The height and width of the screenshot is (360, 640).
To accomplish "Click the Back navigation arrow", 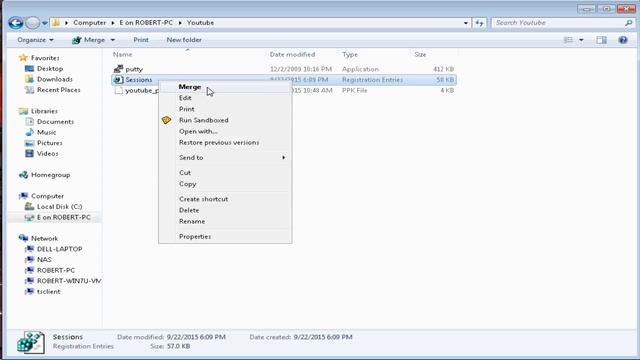I will (x=16, y=23).
